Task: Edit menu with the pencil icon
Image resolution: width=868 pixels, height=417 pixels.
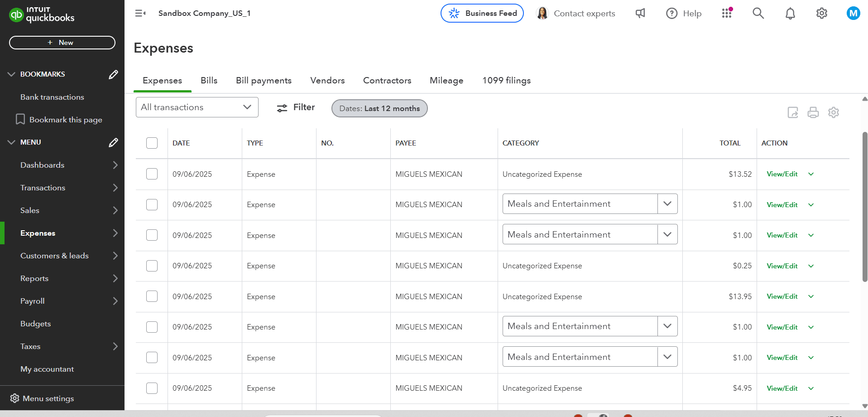Action: tap(113, 142)
